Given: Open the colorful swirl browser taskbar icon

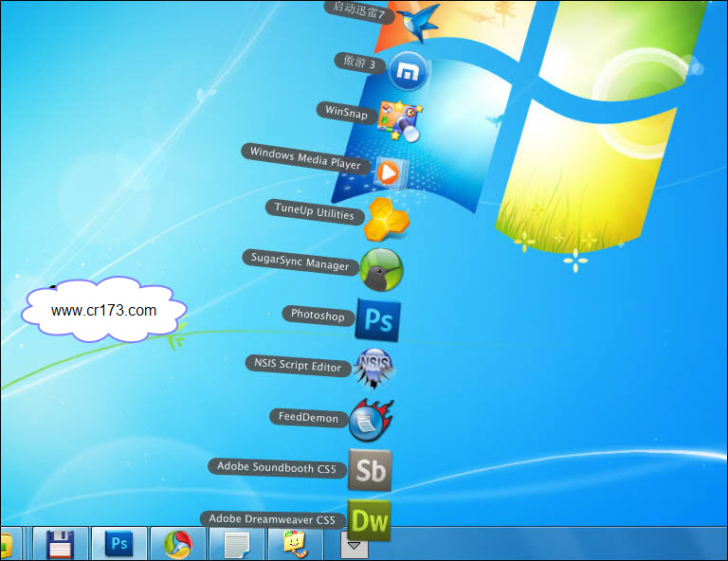Looking at the screenshot, I should (177, 544).
